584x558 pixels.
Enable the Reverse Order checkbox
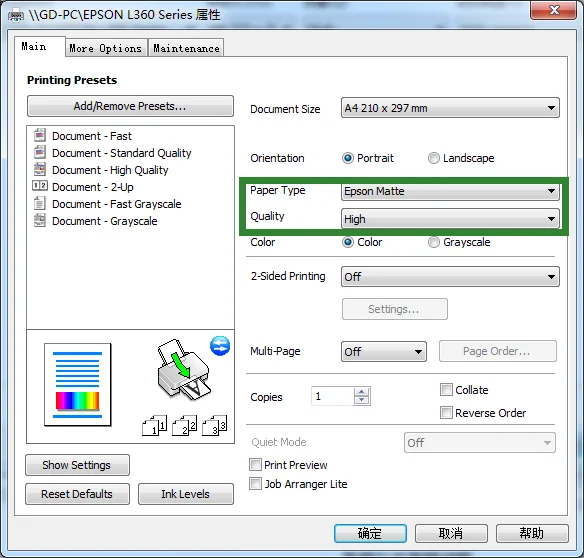click(446, 413)
